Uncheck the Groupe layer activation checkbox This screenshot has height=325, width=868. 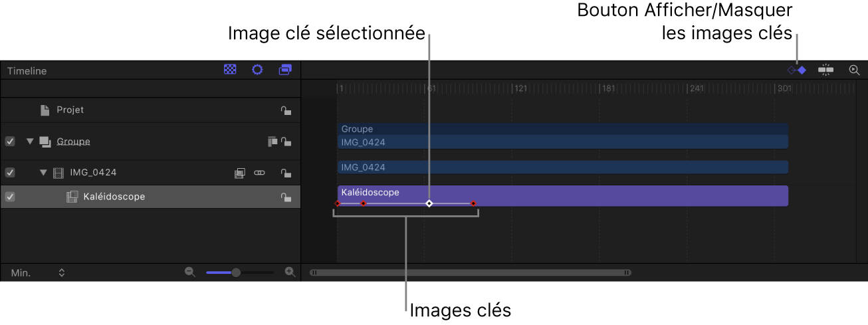10,142
